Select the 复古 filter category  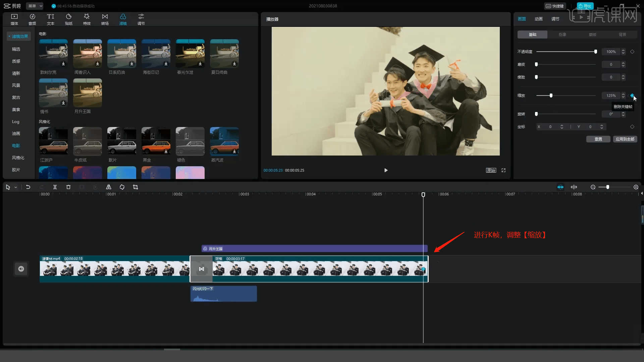point(16,98)
